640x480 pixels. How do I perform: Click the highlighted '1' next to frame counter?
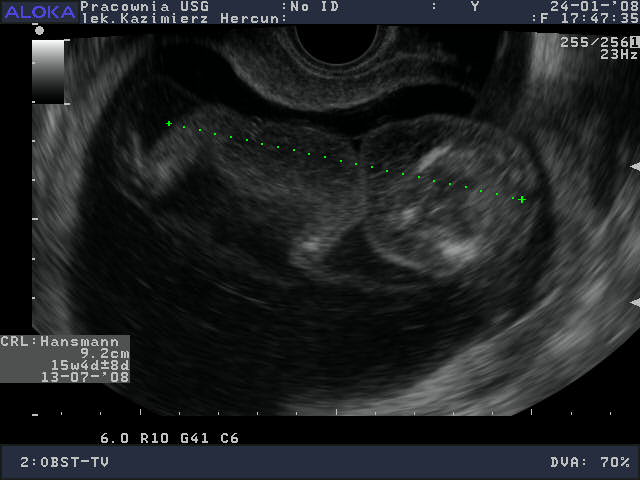pyautogui.click(x=634, y=42)
